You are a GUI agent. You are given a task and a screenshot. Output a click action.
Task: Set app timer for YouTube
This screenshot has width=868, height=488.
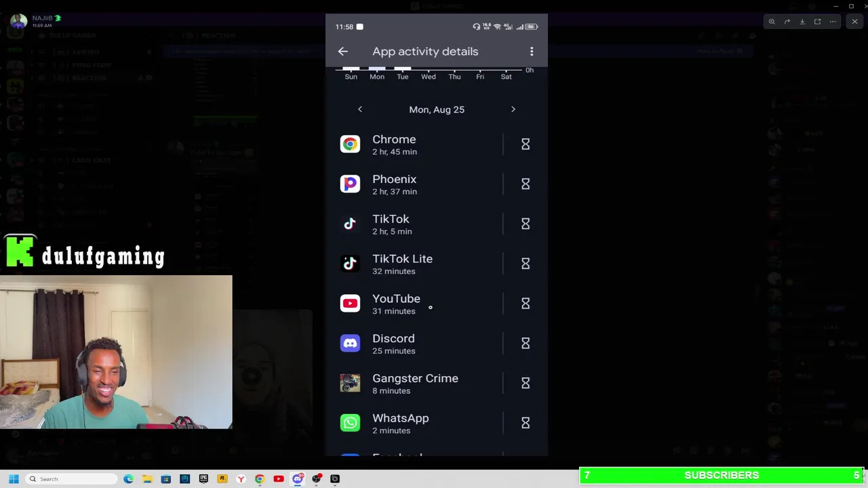point(526,304)
